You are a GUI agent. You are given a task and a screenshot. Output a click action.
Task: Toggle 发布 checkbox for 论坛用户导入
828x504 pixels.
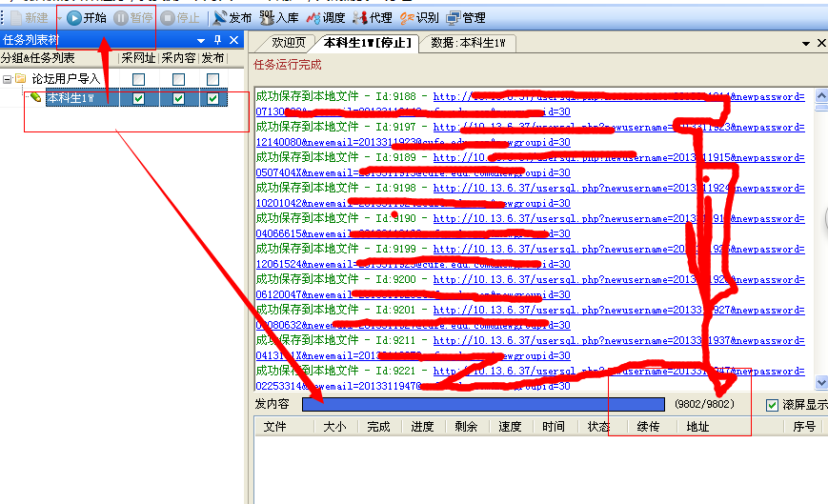point(212,80)
